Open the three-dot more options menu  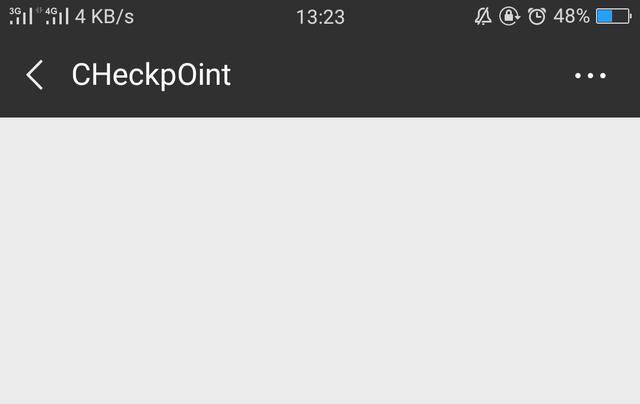590,75
